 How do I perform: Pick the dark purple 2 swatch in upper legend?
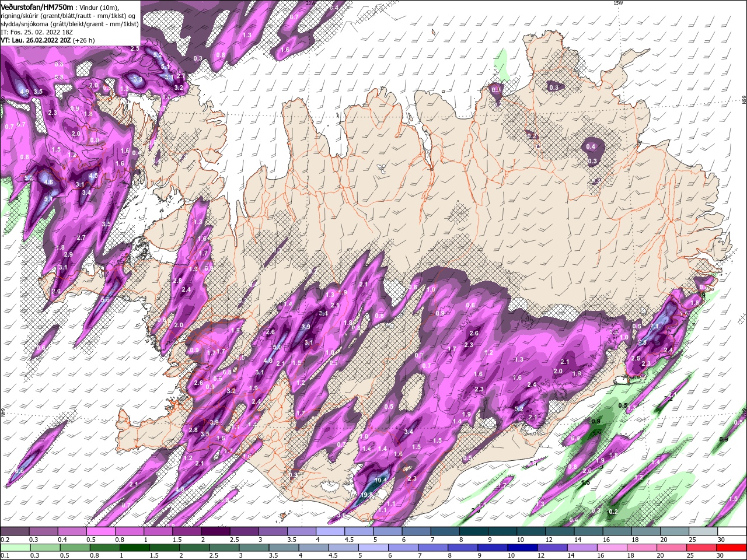click(x=215, y=532)
